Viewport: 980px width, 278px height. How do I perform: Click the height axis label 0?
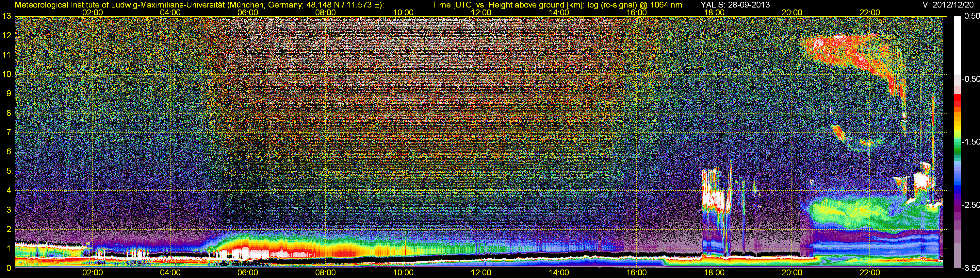[x=9, y=268]
